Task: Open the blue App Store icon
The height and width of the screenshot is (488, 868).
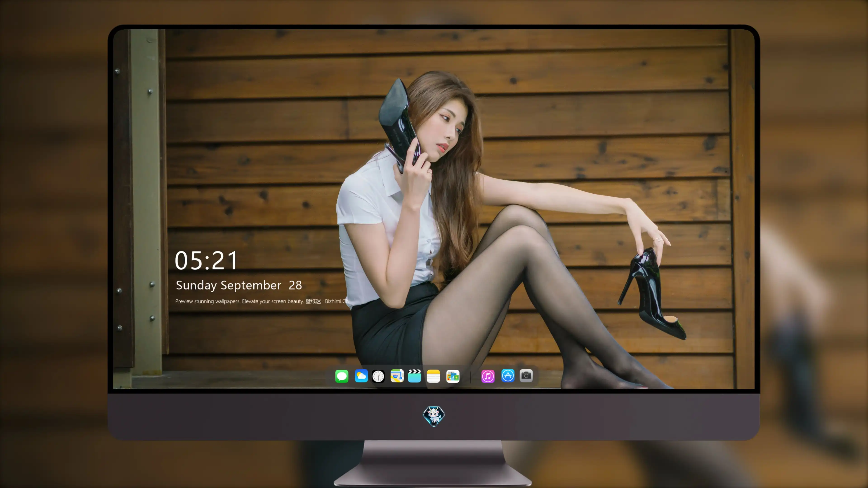Action: tap(508, 375)
